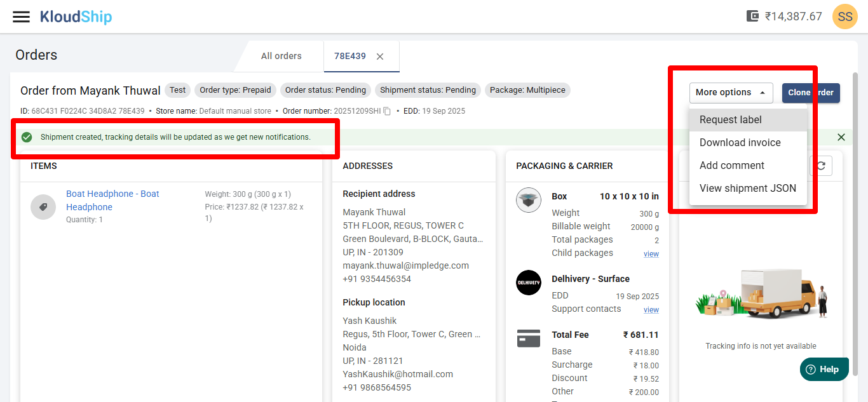Image resolution: width=868 pixels, height=402 pixels.
Task: Open the Help chat widget
Action: [x=824, y=369]
